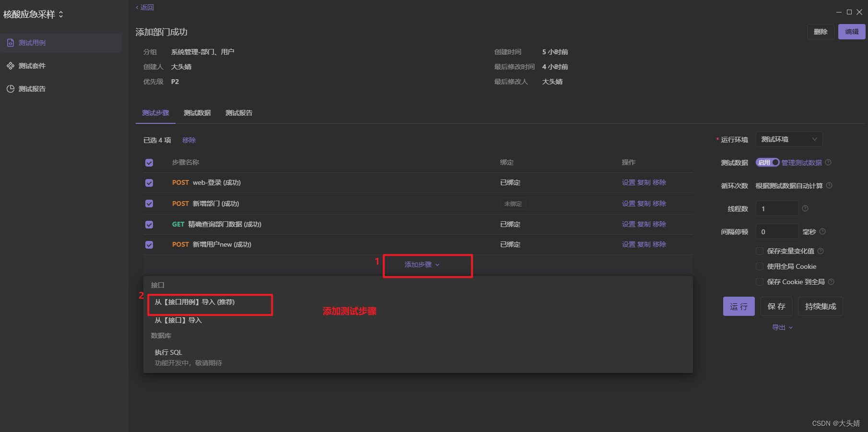Click help icon beside 保存变量变化值

click(821, 251)
